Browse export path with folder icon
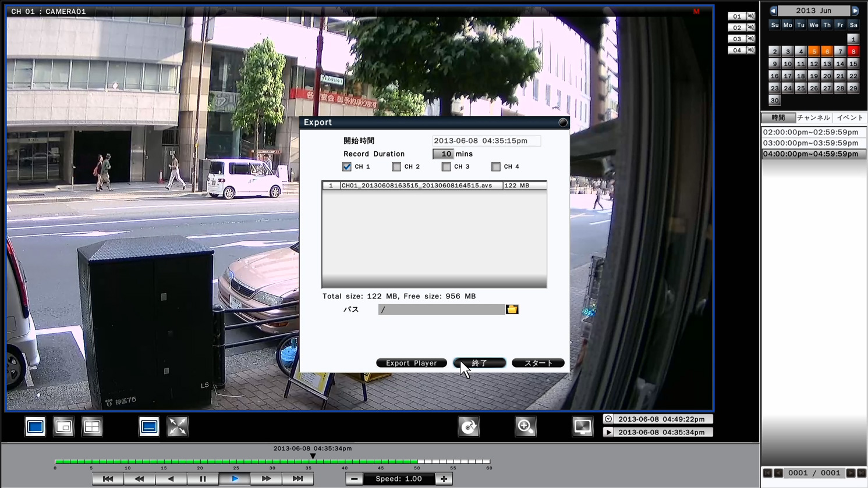The height and width of the screenshot is (488, 868). click(x=512, y=309)
